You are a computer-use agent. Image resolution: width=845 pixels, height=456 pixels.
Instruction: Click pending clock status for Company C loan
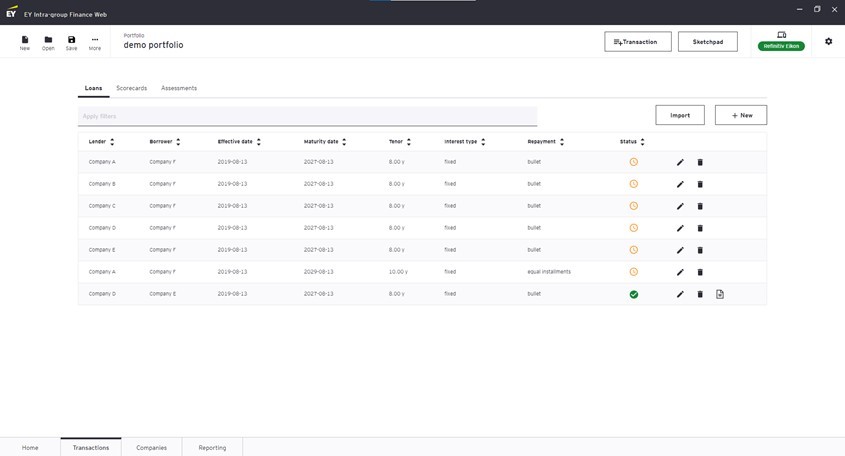pos(633,206)
